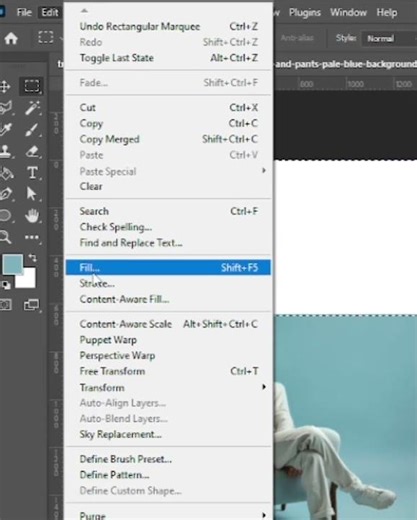The height and width of the screenshot is (520, 417).
Task: Toggle Quick Mask mode icon
Action: click(5, 305)
